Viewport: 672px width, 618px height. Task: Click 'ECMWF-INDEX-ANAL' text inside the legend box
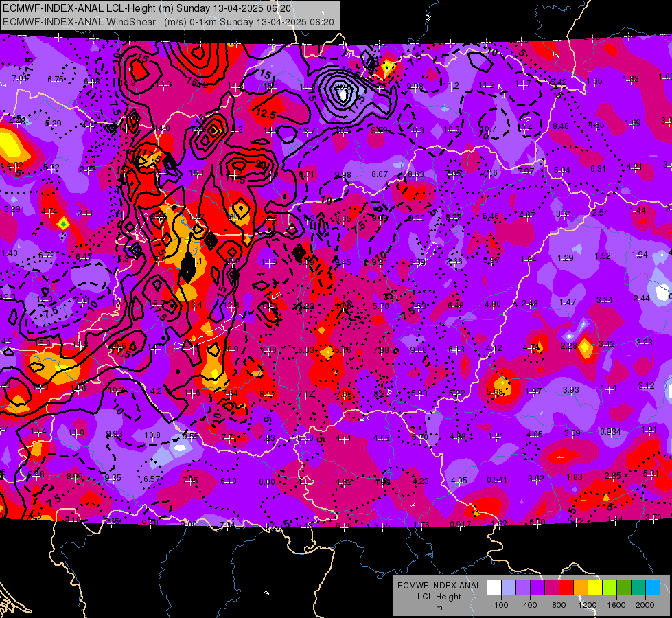[x=439, y=586]
